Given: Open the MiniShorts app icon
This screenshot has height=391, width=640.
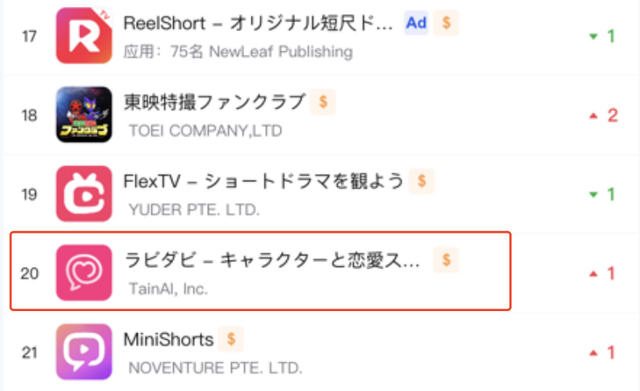Looking at the screenshot, I should pyautogui.click(x=84, y=352).
